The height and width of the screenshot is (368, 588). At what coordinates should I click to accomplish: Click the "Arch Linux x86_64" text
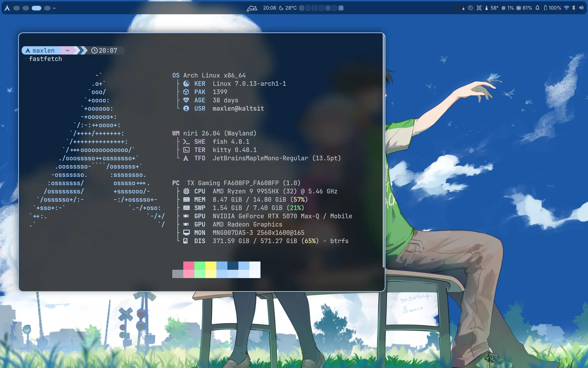click(214, 75)
